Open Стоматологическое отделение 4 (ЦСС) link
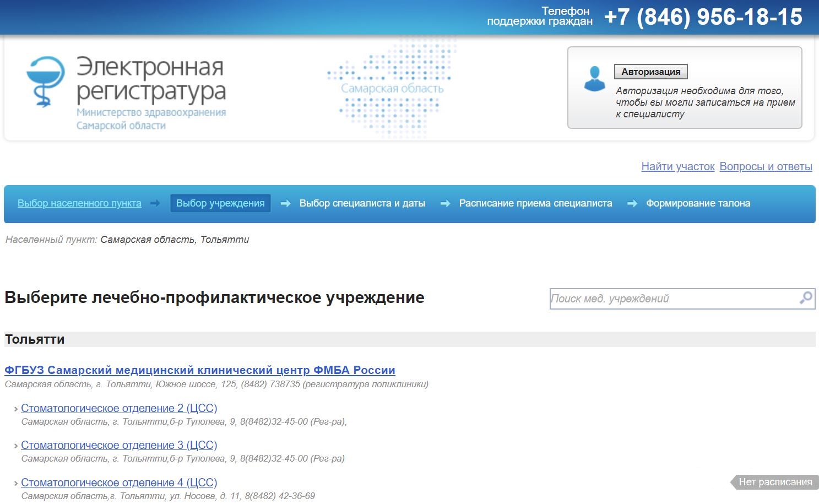Screen dimensions: 819x504 tap(119, 483)
